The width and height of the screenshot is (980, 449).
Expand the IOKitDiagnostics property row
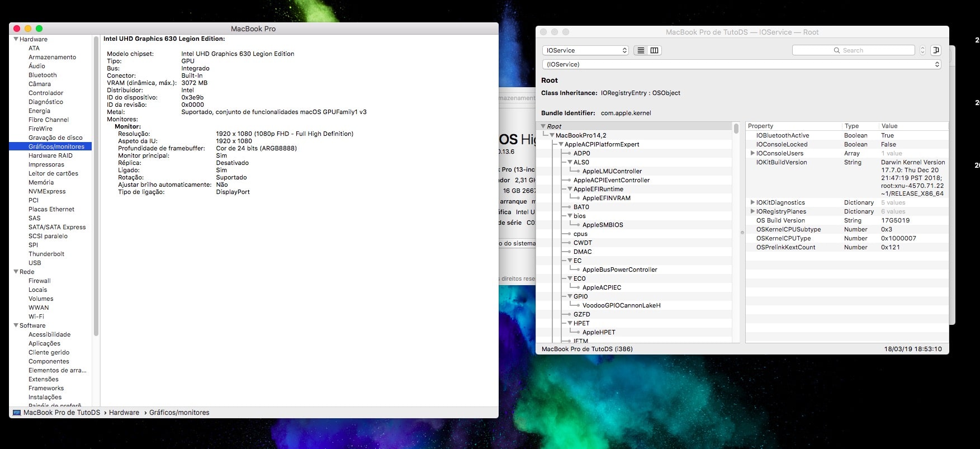click(752, 202)
